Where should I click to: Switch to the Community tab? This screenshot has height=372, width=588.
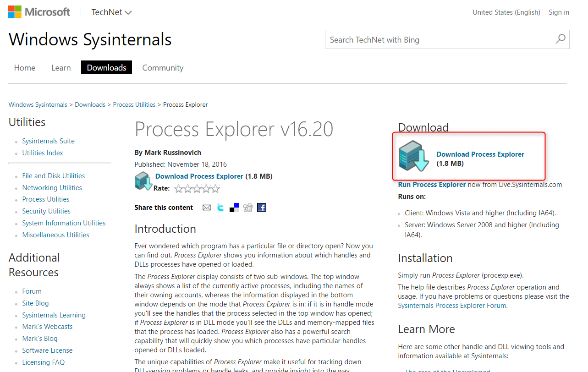(x=162, y=67)
